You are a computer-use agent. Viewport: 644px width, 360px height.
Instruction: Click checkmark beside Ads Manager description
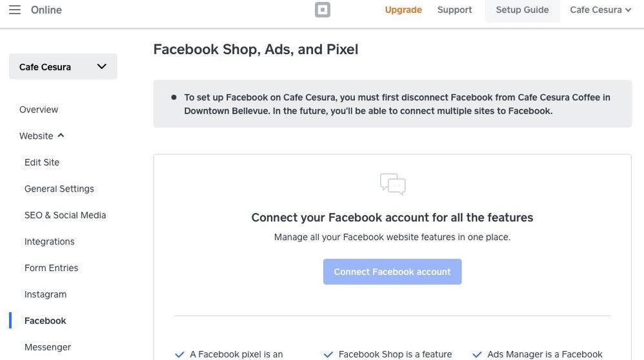(478, 354)
